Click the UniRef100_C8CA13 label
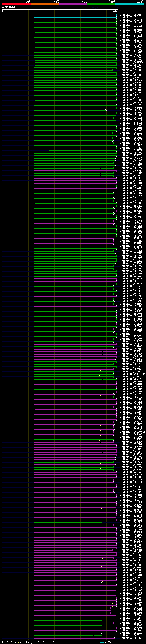This screenshot has height=644, width=146. (x=131, y=249)
